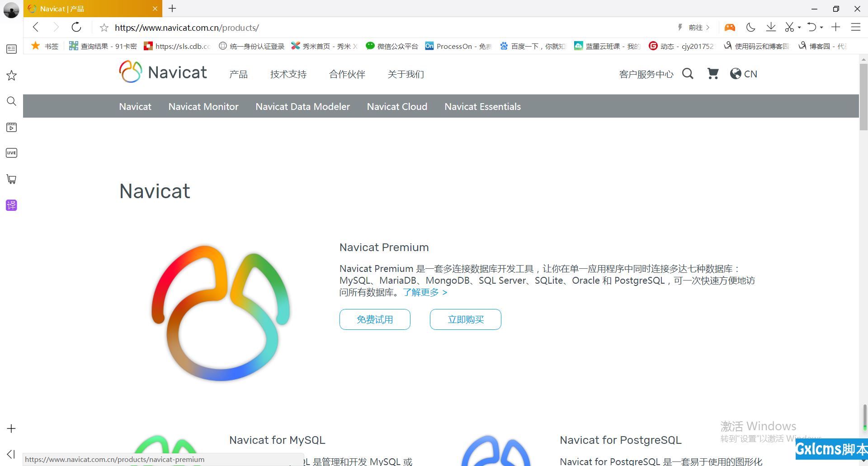Open the 微信公众平台 bookmark

392,46
